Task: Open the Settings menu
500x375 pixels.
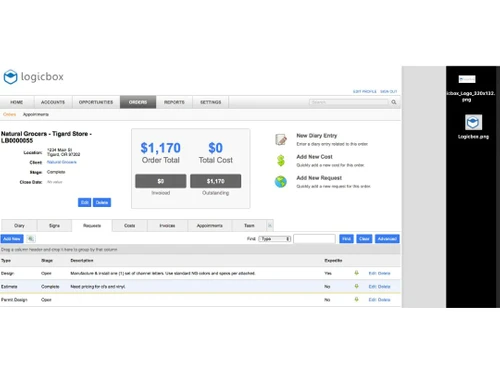Action: pos(211,102)
